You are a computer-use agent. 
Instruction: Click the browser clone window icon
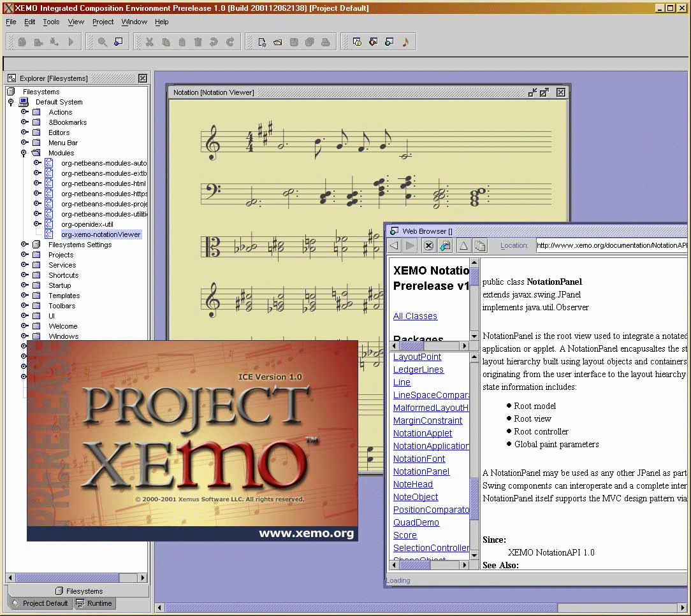point(481,246)
